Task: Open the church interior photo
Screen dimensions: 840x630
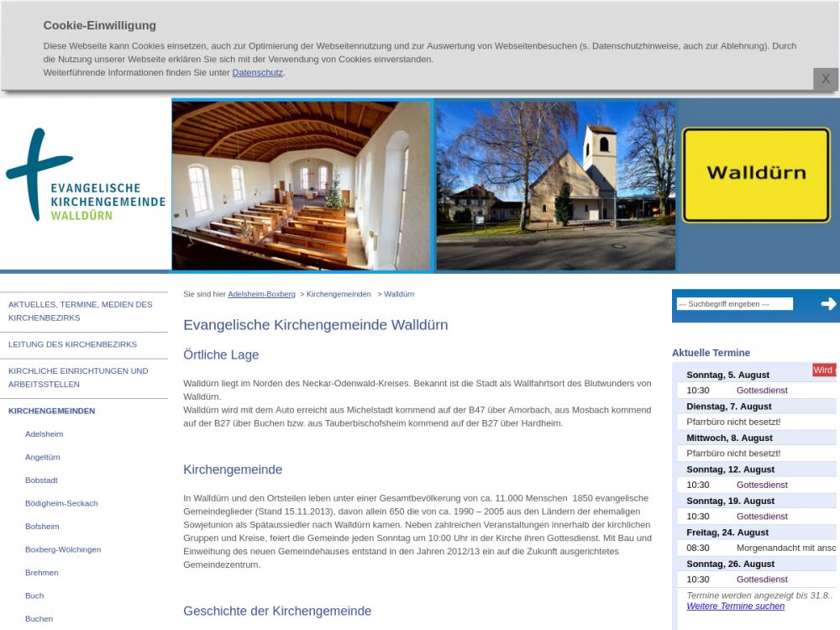Action: (x=302, y=186)
